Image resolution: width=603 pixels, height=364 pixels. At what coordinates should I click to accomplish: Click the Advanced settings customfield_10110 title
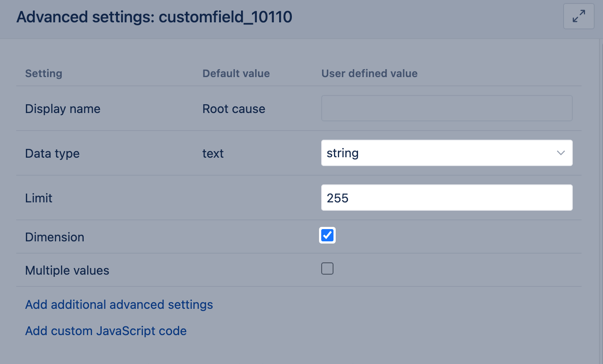click(x=154, y=18)
